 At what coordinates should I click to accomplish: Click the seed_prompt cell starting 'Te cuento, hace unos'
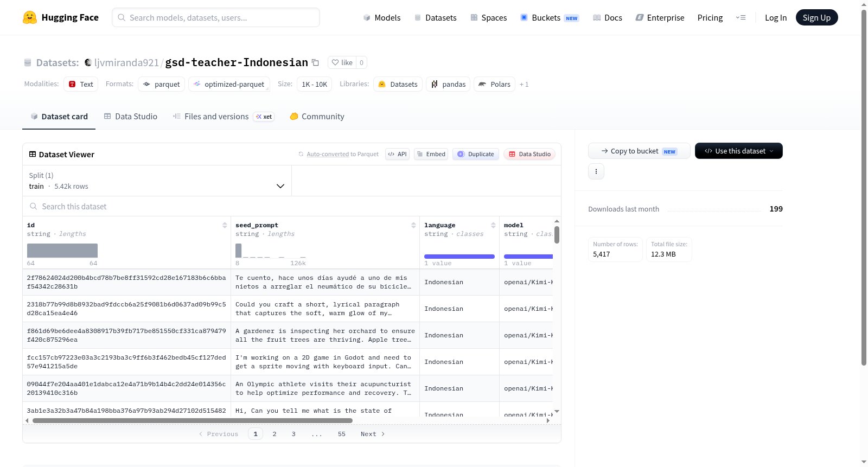point(325,282)
